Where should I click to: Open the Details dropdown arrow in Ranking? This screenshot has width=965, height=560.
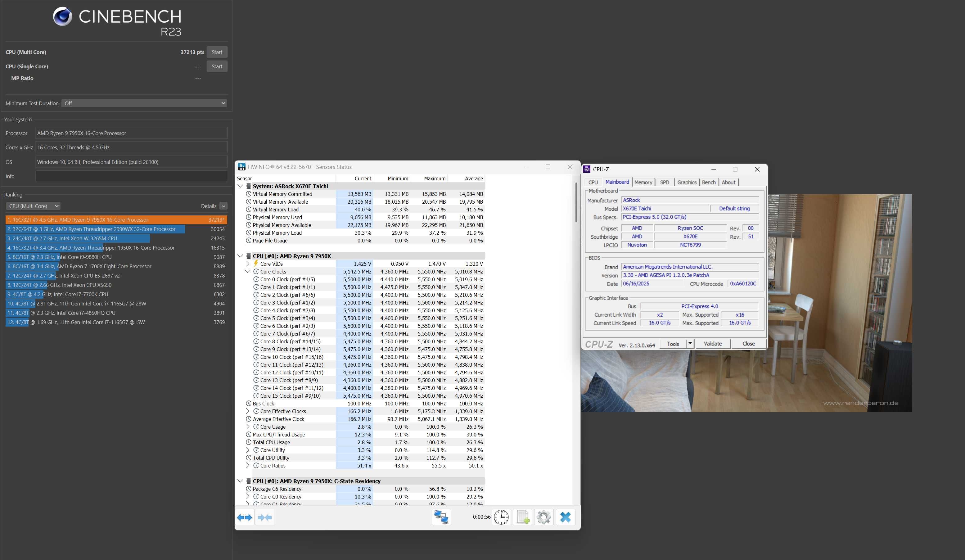tap(223, 206)
